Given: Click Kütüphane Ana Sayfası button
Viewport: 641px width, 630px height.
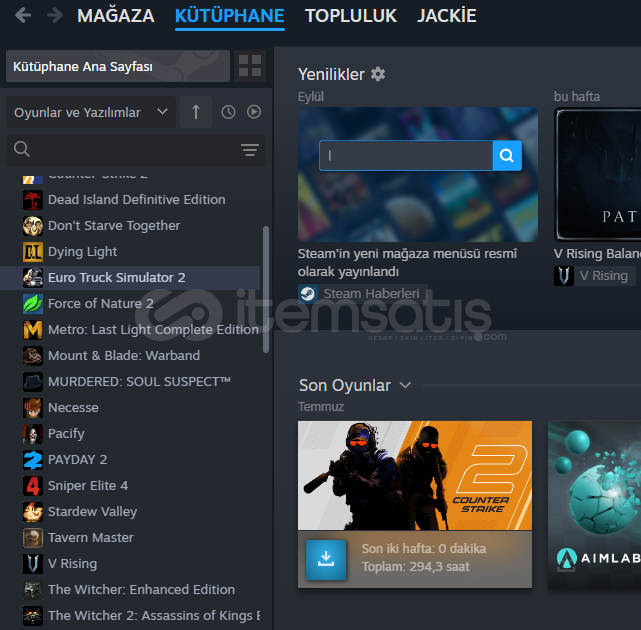Looking at the screenshot, I should (x=118, y=66).
